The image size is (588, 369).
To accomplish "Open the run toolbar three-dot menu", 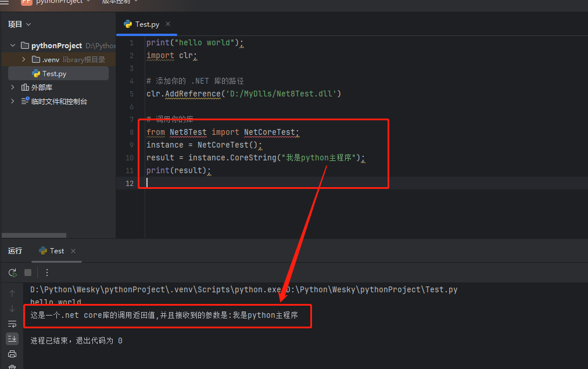I will click(x=47, y=273).
